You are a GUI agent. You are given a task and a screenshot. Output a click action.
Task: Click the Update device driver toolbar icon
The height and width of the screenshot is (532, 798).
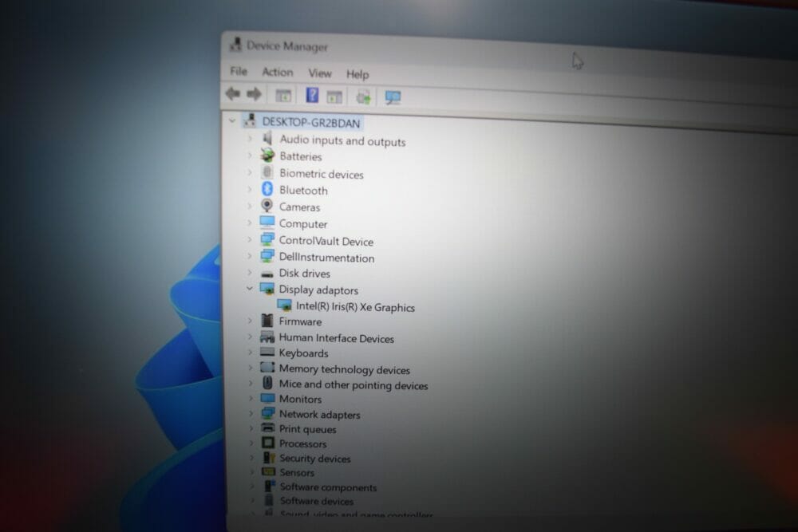click(363, 97)
